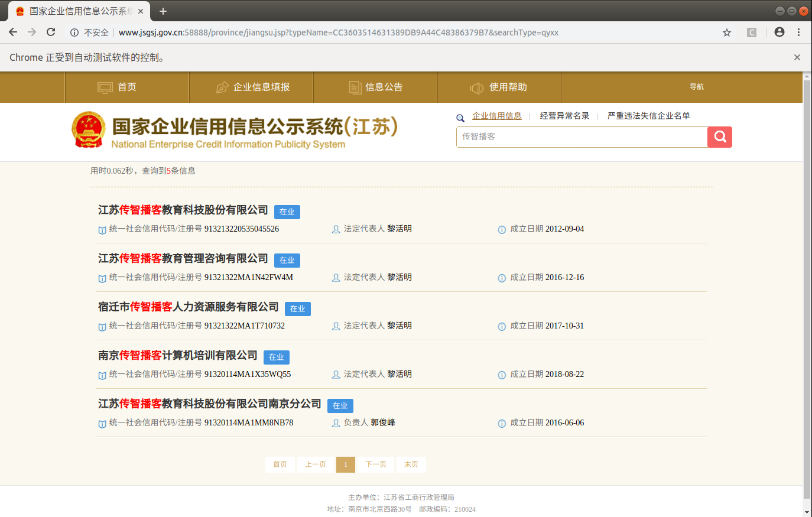Dismiss the automated testing notice bar
812x517 pixels.
pyautogui.click(x=797, y=57)
